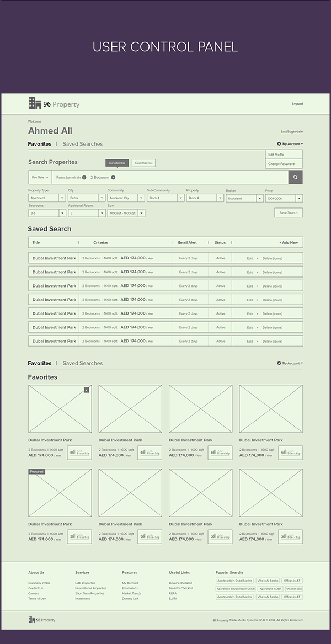Select Edit Profile in account menu
331x644 pixels.
pos(276,155)
